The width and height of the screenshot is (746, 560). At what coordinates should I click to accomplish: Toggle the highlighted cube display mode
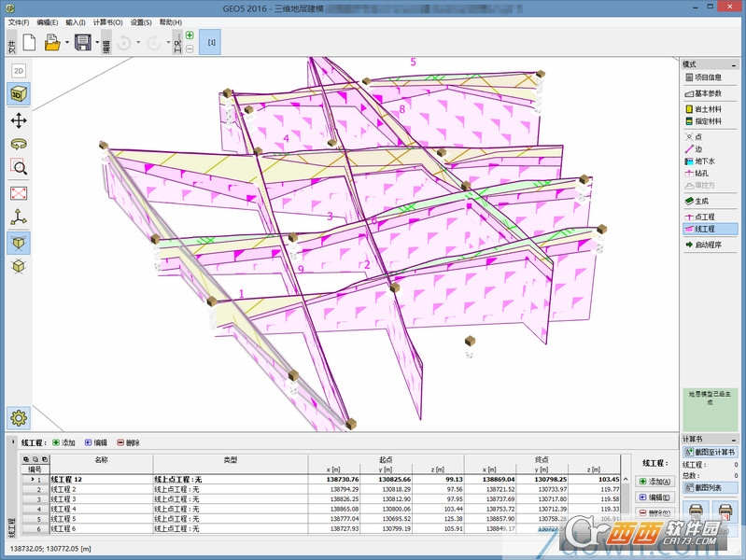(x=19, y=243)
